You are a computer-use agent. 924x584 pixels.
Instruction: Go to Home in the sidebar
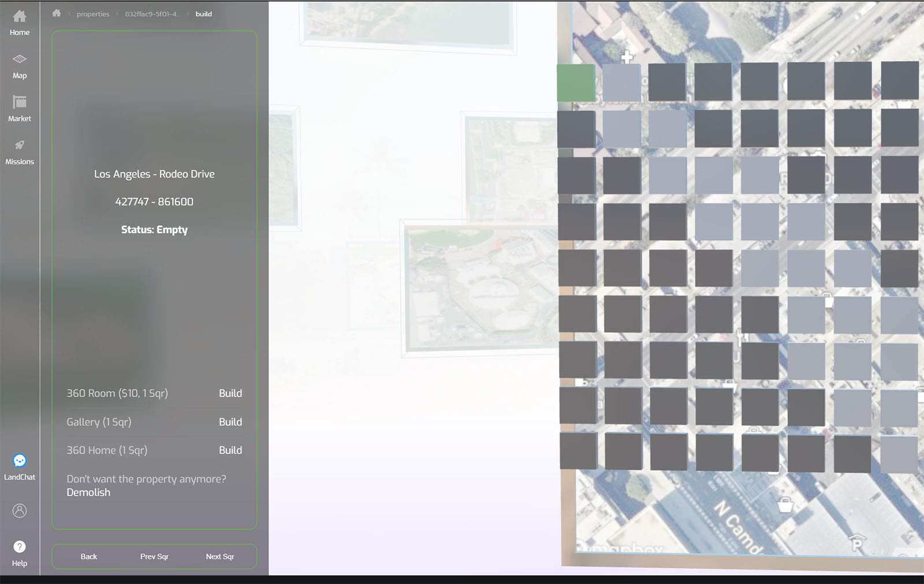20,23
